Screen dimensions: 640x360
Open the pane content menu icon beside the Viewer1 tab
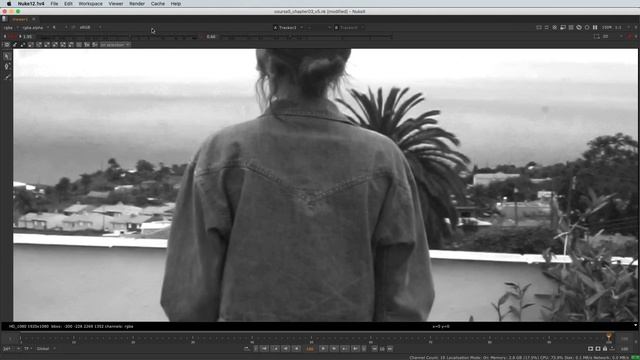pyautogui.click(x=4, y=19)
